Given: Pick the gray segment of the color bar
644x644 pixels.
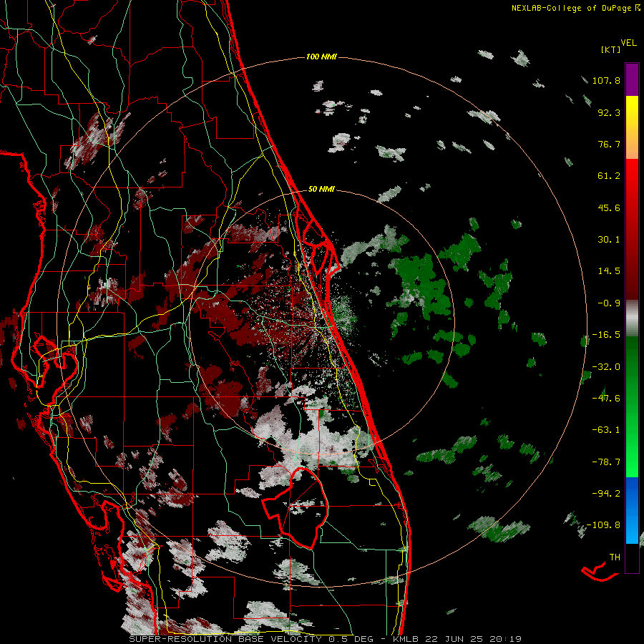Looking at the screenshot, I should point(632,318).
